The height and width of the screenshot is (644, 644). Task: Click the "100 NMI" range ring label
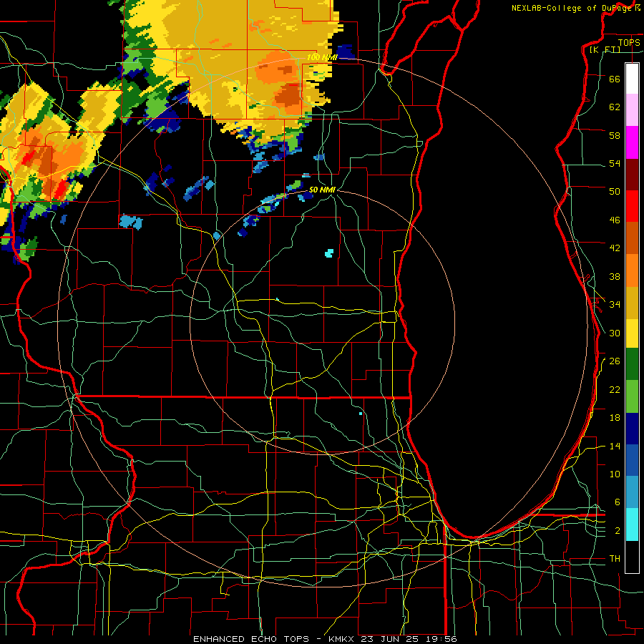click(322, 57)
